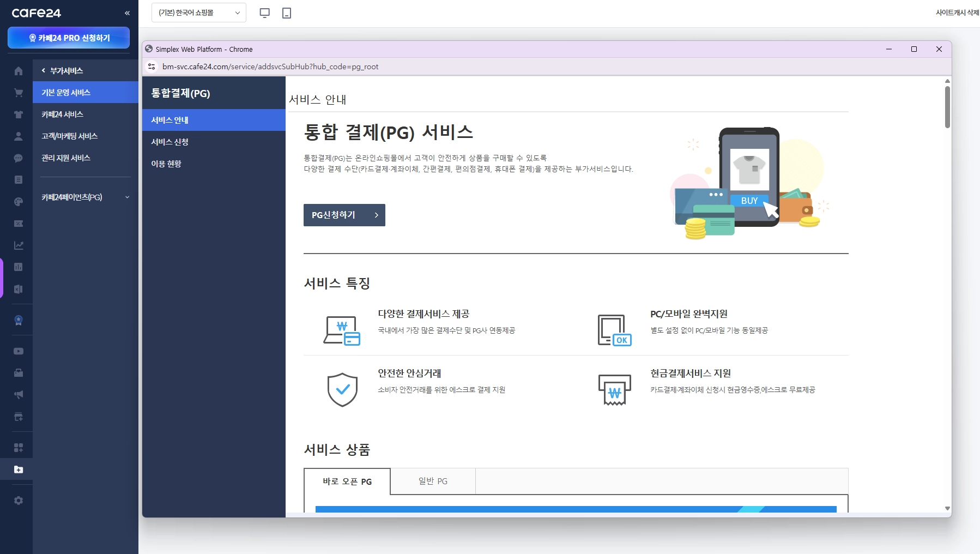Image resolution: width=980 pixels, height=554 pixels.
Task: Click the 현금결제서비스 지원 receipt icon
Action: [615, 390]
